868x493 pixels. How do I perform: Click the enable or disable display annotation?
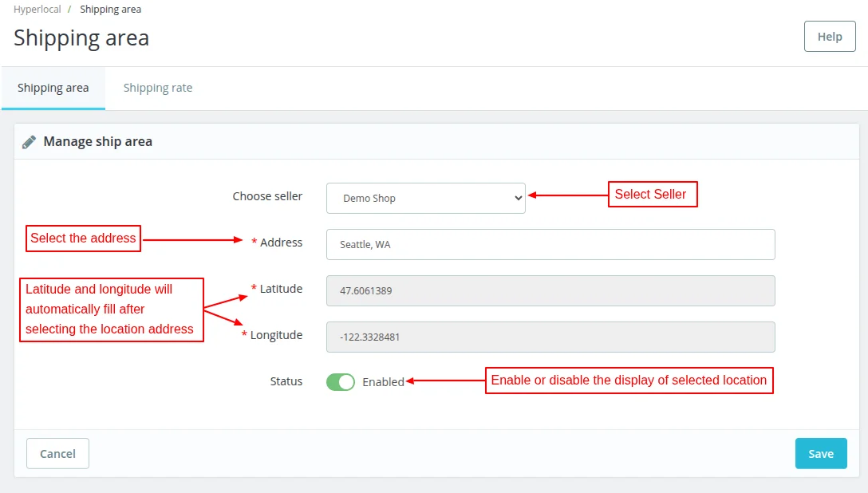(x=629, y=381)
